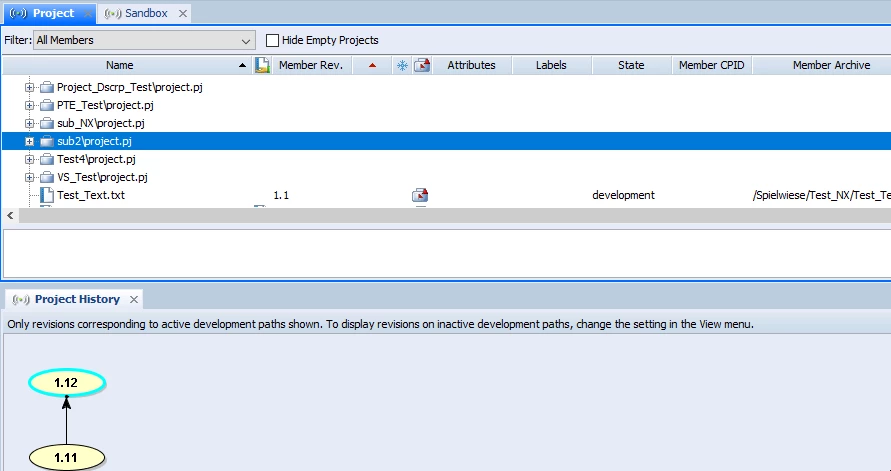Click folder icon of Project_Dscrp_Test project
891x471 pixels.
pos(47,87)
